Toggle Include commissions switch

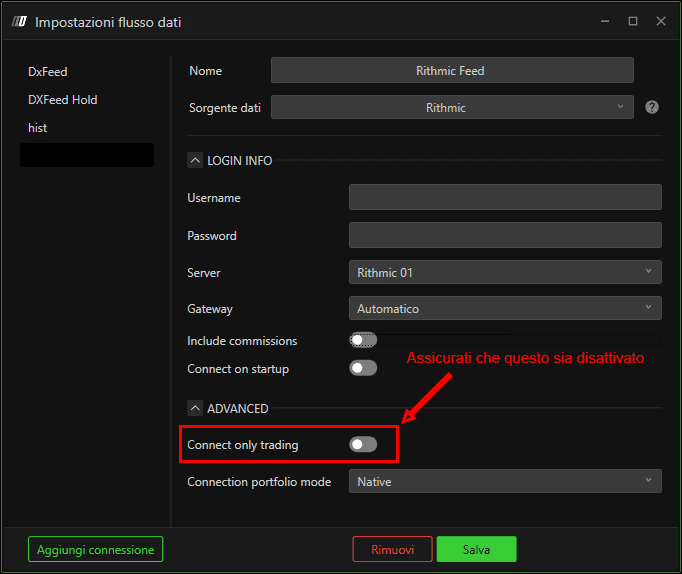click(x=363, y=340)
